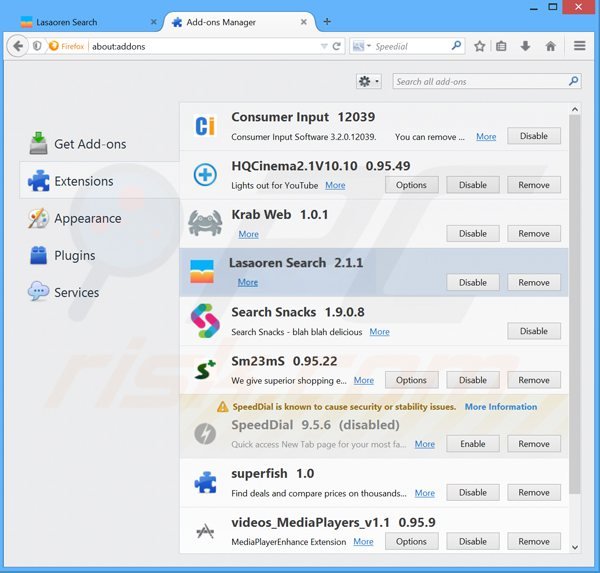Click the Speedial search magnifier icon
The width and height of the screenshot is (600, 573).
click(x=456, y=46)
